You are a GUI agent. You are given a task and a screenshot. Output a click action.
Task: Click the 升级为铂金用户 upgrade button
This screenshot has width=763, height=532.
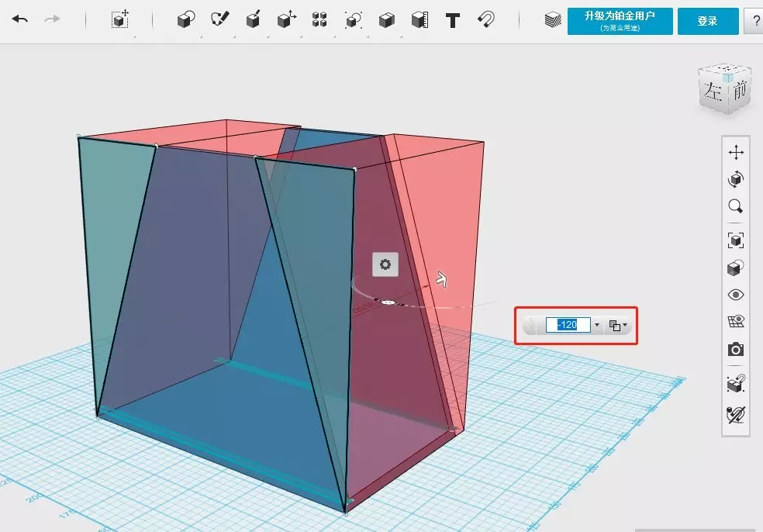tap(620, 21)
